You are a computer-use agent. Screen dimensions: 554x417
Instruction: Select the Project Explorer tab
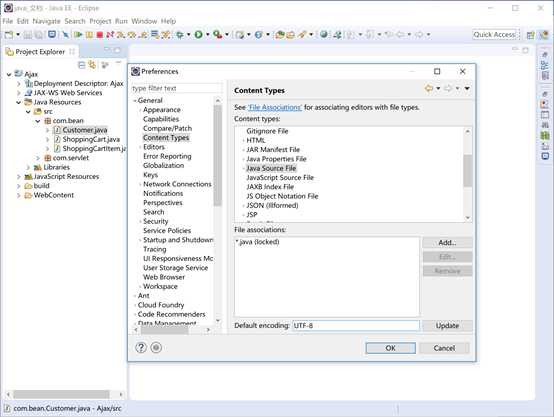(40, 52)
